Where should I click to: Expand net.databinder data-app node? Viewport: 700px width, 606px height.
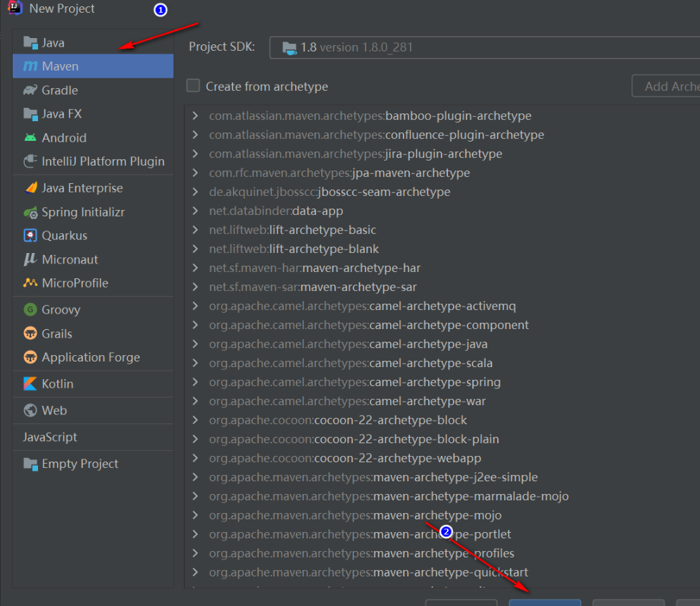pyautogui.click(x=195, y=211)
